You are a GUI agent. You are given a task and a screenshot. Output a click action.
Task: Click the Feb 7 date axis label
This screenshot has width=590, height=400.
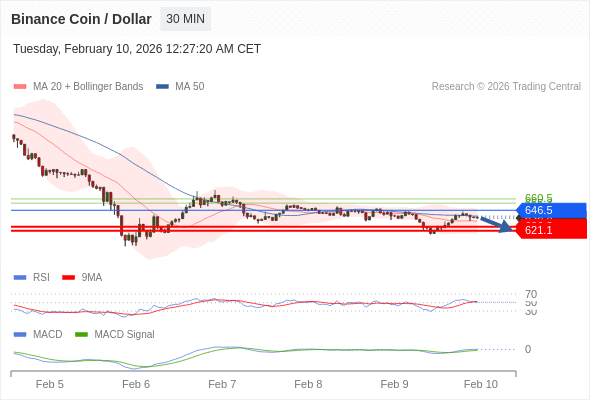coord(222,384)
